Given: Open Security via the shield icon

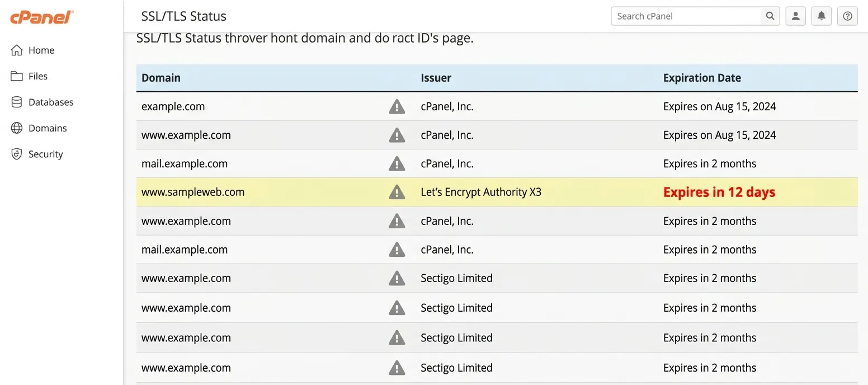Looking at the screenshot, I should coord(17,154).
